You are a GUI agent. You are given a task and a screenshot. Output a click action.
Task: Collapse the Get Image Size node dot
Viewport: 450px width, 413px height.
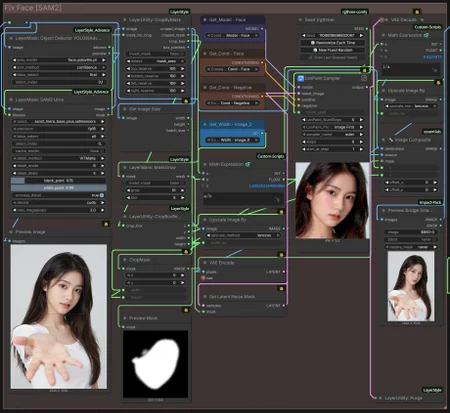[125, 109]
